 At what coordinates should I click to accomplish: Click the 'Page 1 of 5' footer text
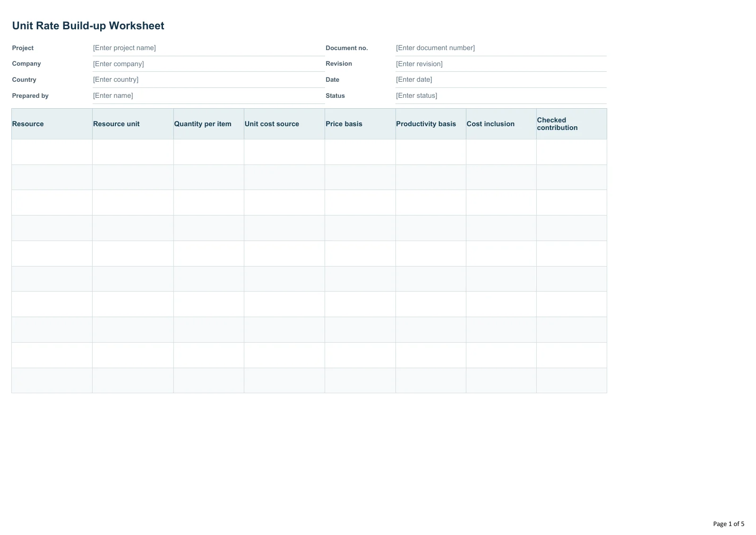pyautogui.click(x=729, y=524)
